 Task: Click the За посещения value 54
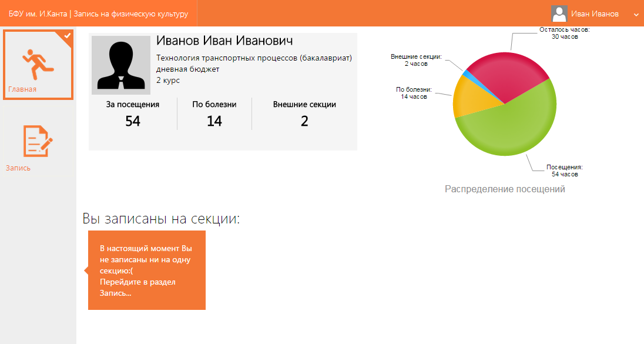[133, 121]
